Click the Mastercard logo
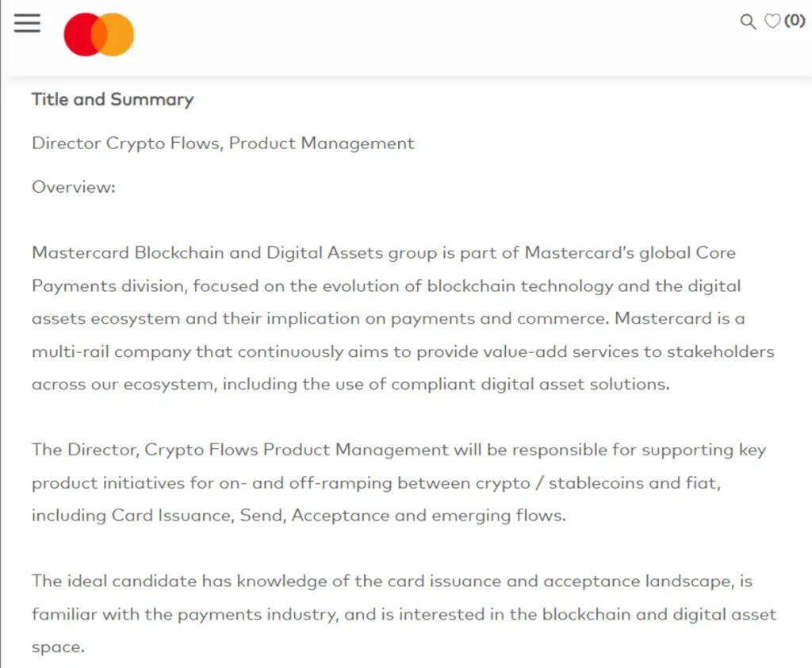Image resolution: width=812 pixels, height=668 pixels. coord(99,36)
